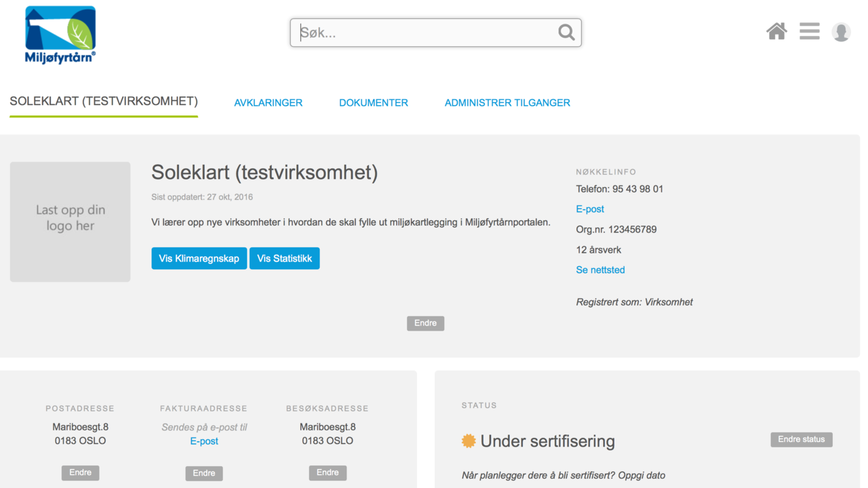The image size is (868, 488).
Task: Click the Vis Klimaregnskap button
Action: (199, 258)
